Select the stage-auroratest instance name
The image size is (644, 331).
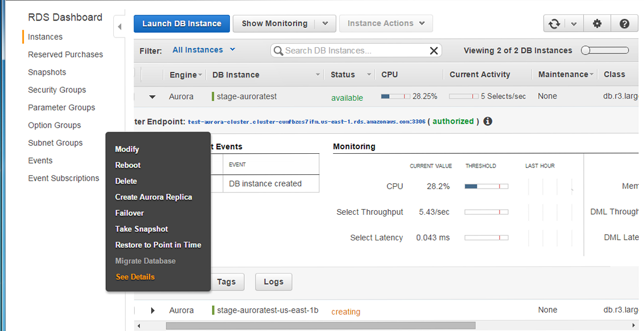tap(246, 97)
